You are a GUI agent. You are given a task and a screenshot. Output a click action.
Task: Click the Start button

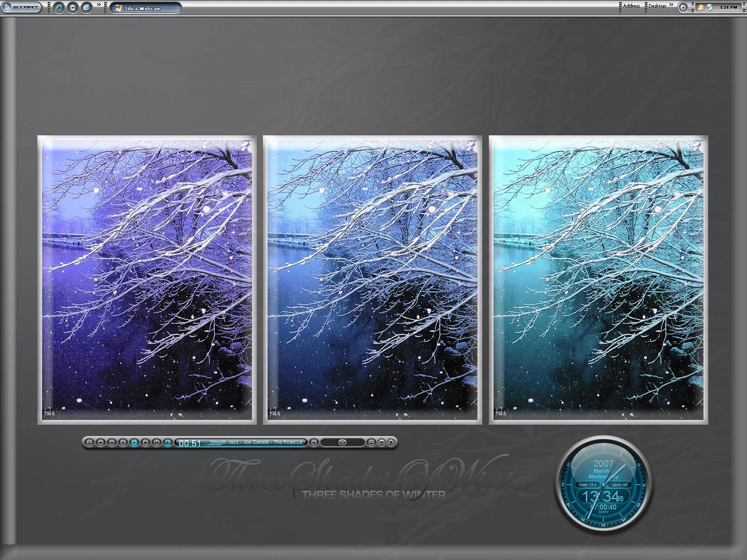point(22,8)
